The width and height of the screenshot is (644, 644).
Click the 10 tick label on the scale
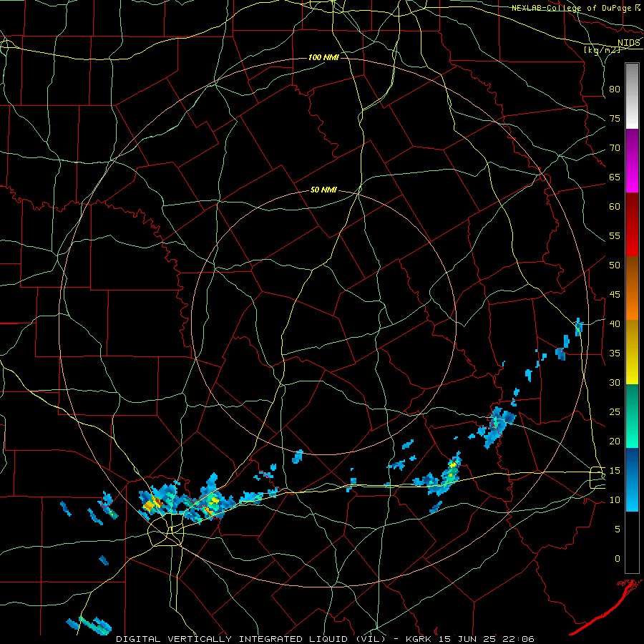pos(615,500)
